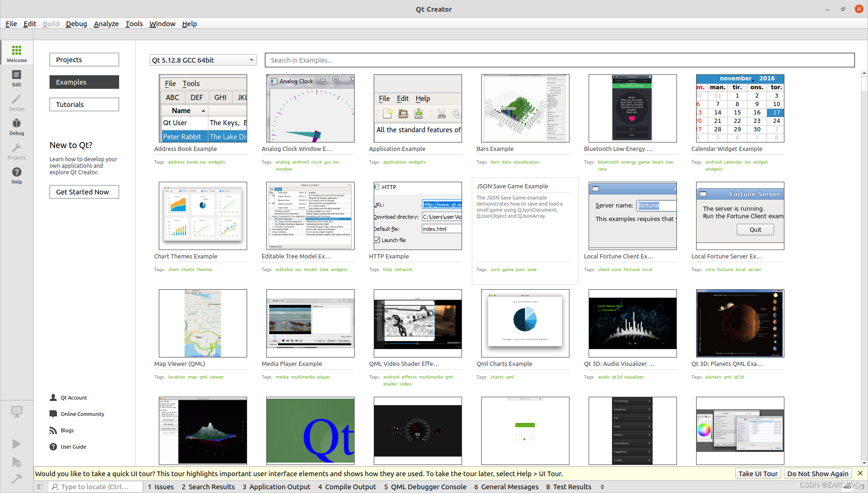868x493 pixels.
Task: Click the Blogs RSS icon
Action: click(x=53, y=430)
